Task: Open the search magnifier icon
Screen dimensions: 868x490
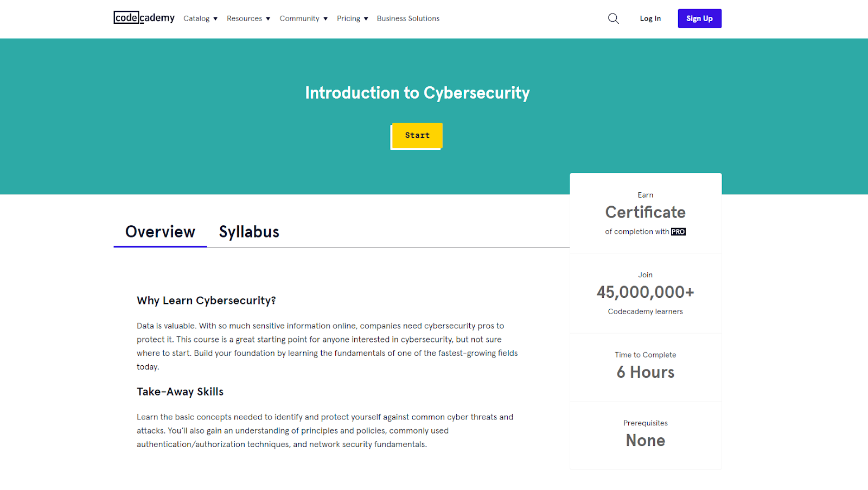Action: point(613,18)
